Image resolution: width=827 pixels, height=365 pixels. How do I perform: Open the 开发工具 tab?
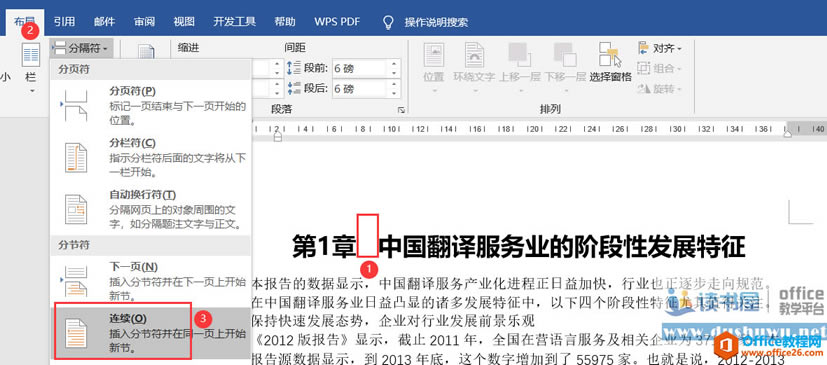point(235,22)
